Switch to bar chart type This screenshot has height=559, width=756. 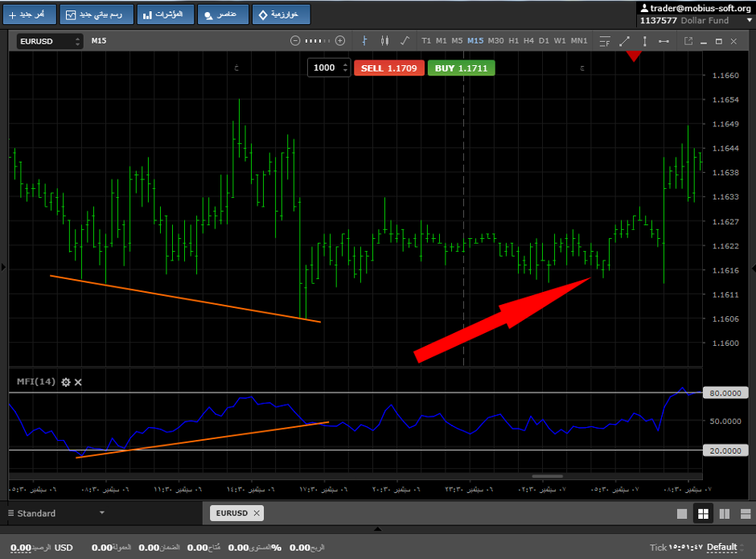[364, 41]
